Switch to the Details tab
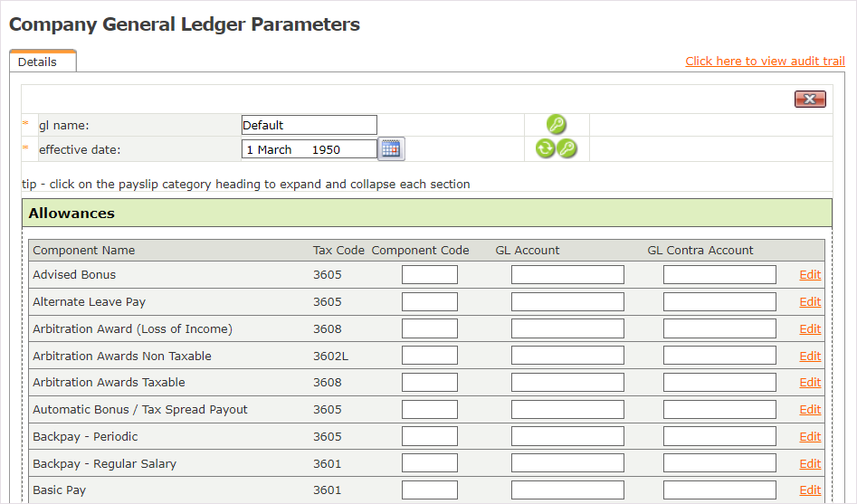Screen dimensions: 857x504 coord(38,62)
